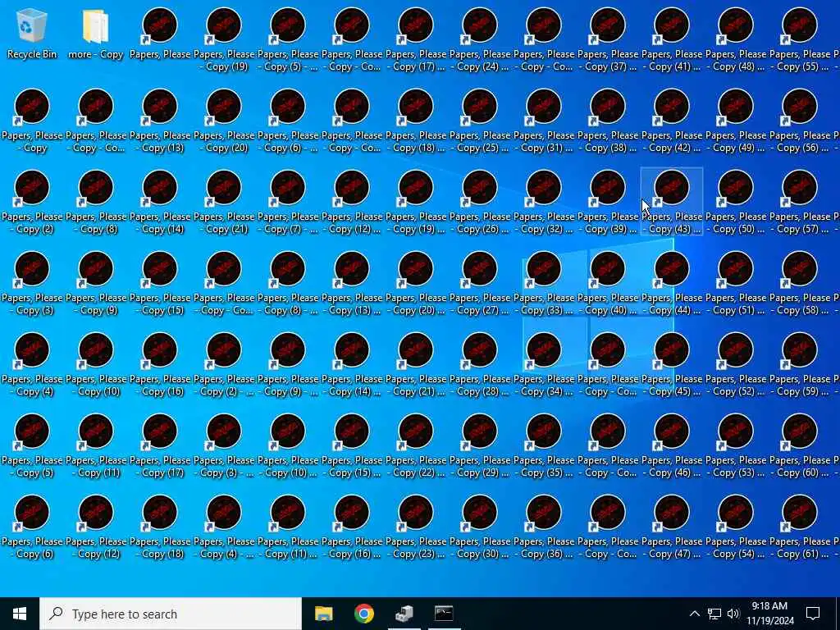Open File Explorer from the taskbar
Screen dimensions: 840x630
(x=323, y=614)
